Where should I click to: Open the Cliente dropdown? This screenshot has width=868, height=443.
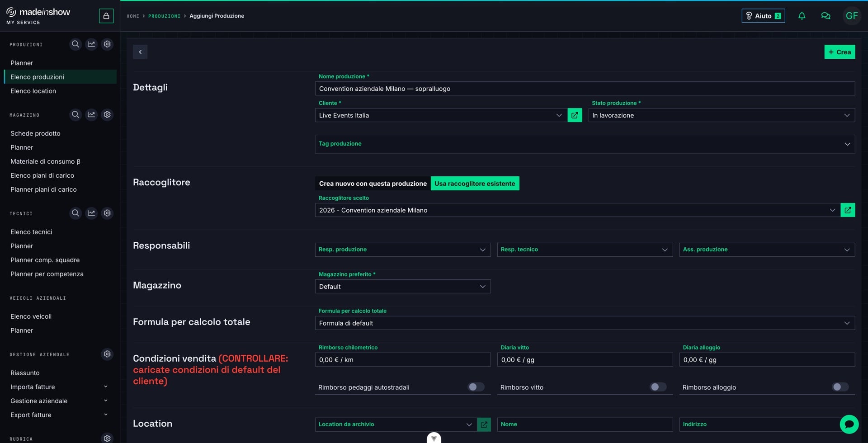[x=441, y=115]
